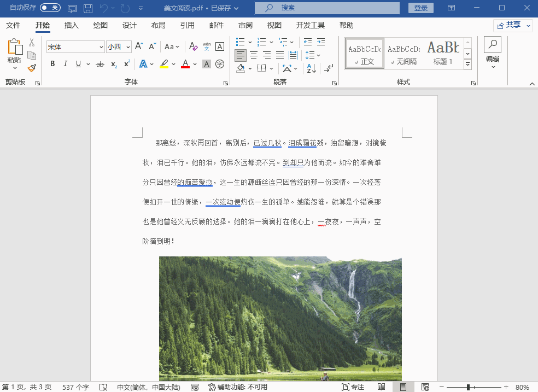Switch to the 开发工具 tab
Image resolution: width=538 pixels, height=392 pixels.
click(x=310, y=25)
